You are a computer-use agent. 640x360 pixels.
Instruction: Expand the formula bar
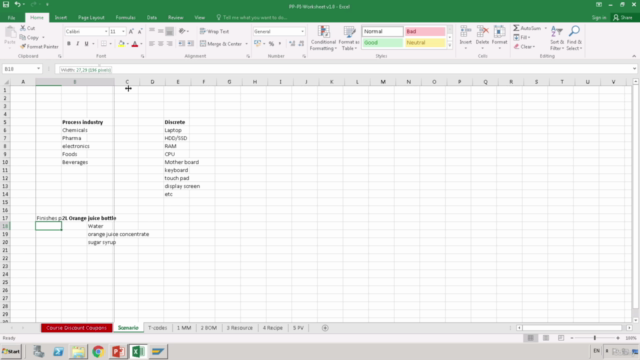pyautogui.click(x=634, y=69)
